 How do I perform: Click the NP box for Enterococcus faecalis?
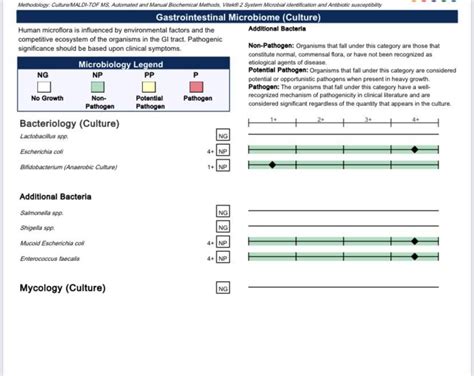[x=223, y=258]
